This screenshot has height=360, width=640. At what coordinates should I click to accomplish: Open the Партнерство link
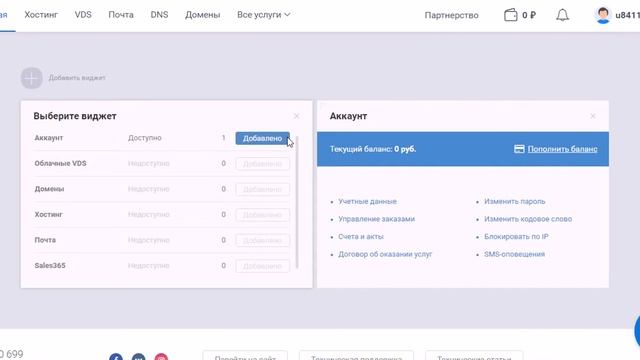coord(451,15)
